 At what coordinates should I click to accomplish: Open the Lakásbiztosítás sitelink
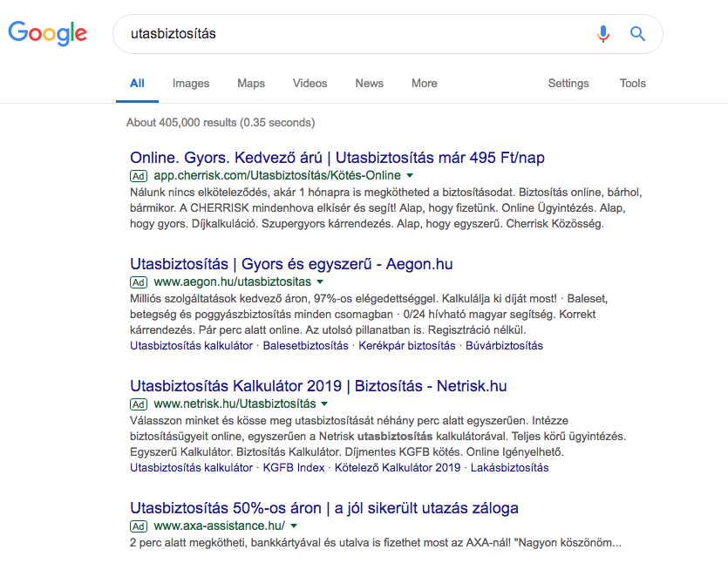[x=509, y=468]
